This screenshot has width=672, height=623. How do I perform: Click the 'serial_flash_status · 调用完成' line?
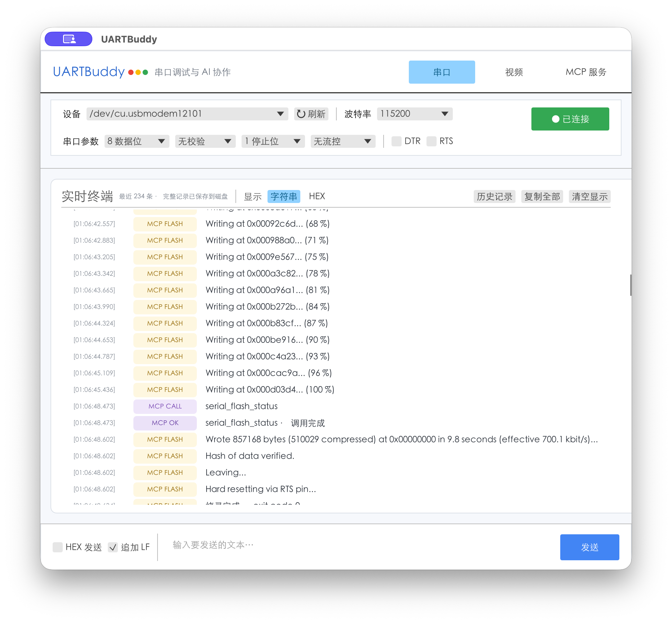pos(265,423)
